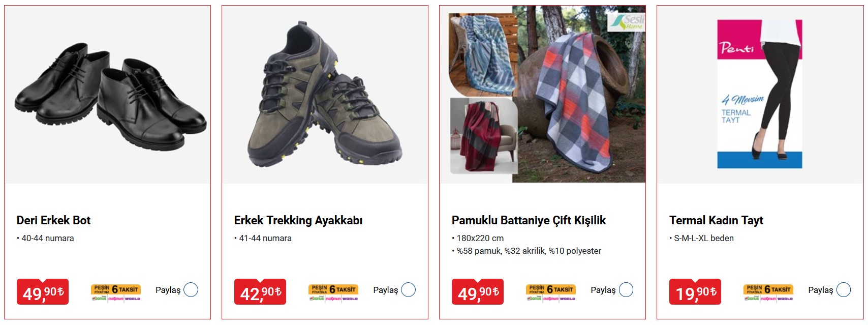Click the installment badge under Deri Erkek Bot

(116, 292)
